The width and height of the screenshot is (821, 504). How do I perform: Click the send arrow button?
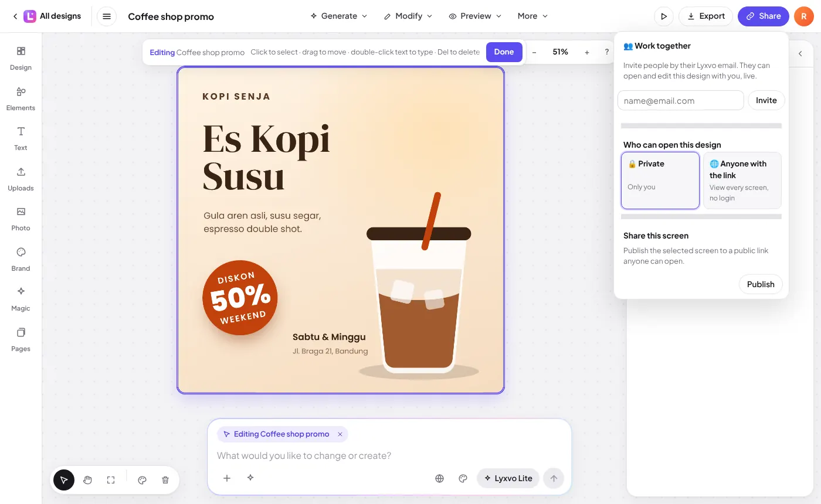coord(554,478)
